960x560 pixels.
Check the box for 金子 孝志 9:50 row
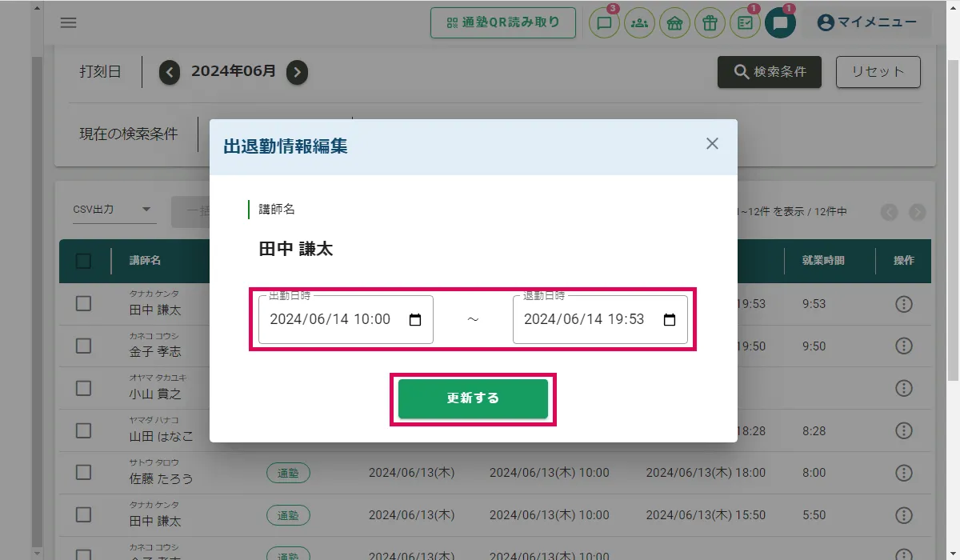83,346
